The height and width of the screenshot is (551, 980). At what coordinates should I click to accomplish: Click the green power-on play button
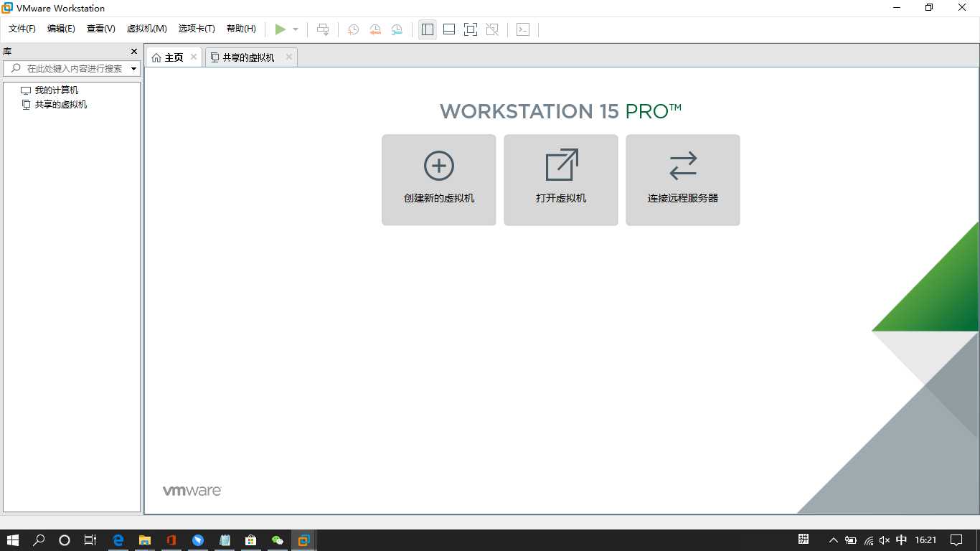[280, 29]
